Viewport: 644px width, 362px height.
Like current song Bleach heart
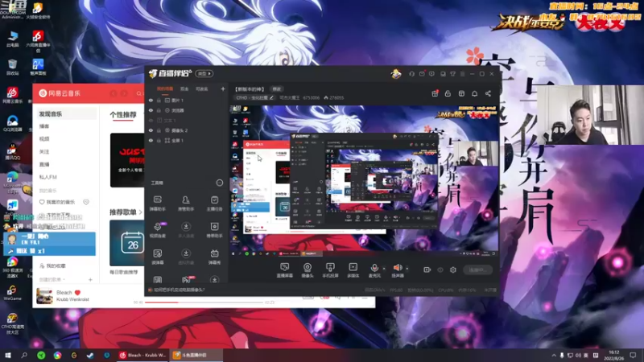click(77, 293)
